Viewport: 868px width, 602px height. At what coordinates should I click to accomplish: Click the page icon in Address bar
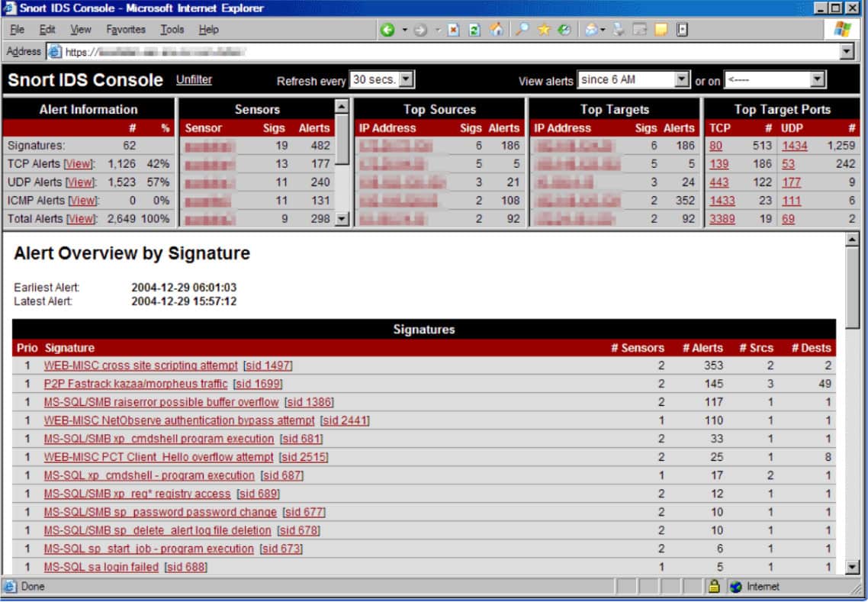tap(54, 52)
